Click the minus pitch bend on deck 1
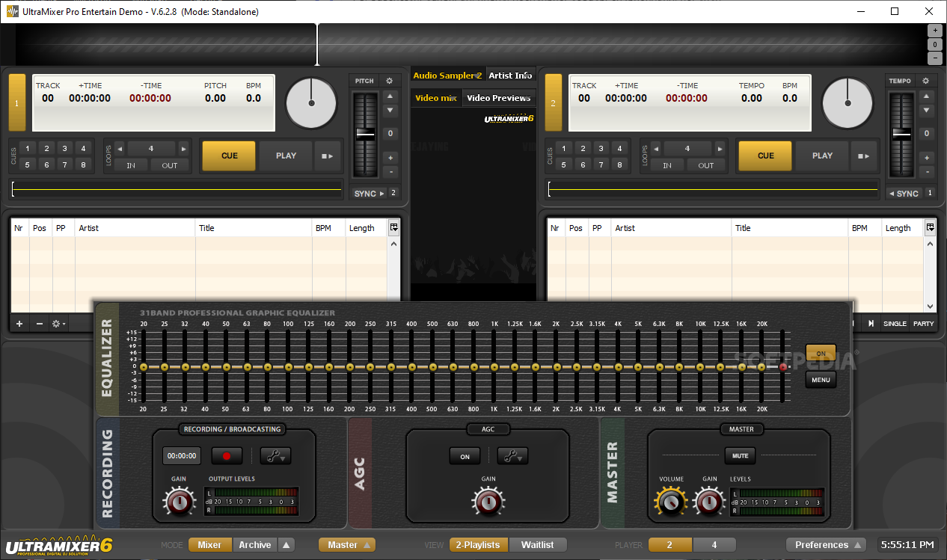947x560 pixels. [390, 172]
